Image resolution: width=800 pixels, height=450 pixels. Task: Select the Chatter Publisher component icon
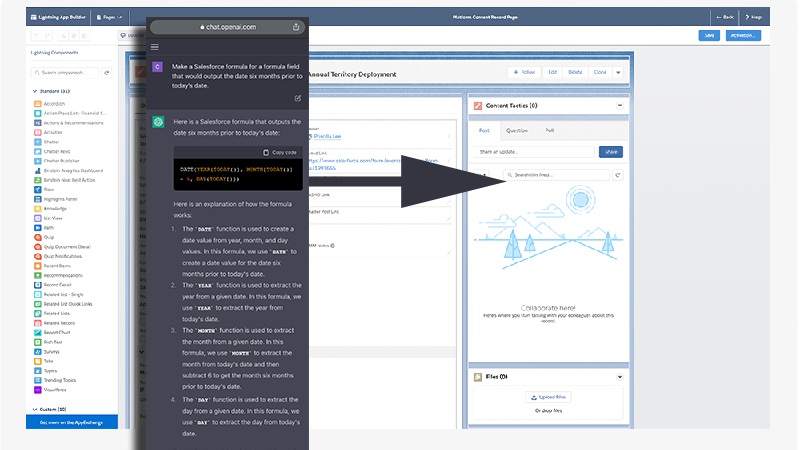pos(37,161)
